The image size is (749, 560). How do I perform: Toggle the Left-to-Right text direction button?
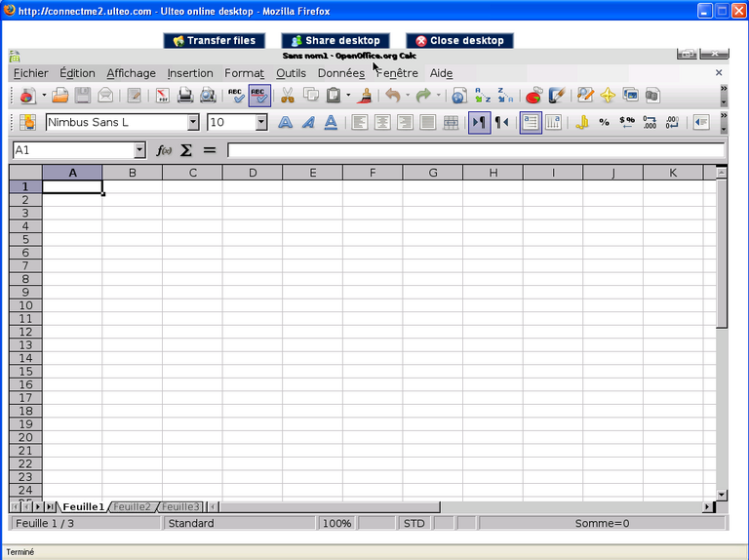click(x=480, y=122)
